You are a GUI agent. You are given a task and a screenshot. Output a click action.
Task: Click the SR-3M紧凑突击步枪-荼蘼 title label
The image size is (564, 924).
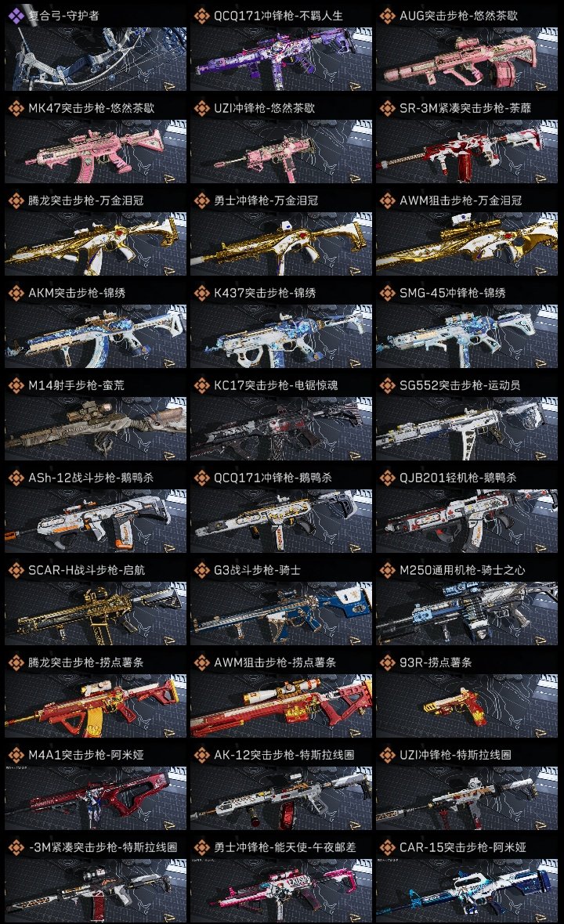[x=465, y=108]
